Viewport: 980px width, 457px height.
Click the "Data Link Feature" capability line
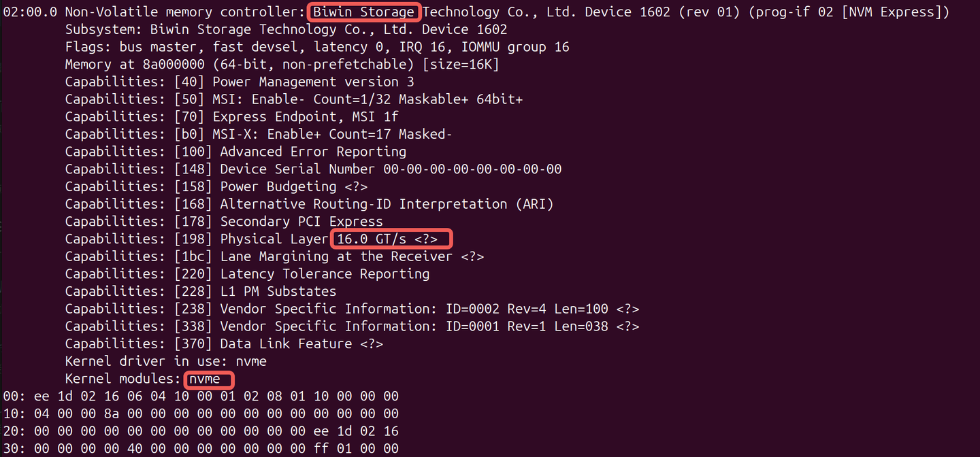(x=224, y=343)
